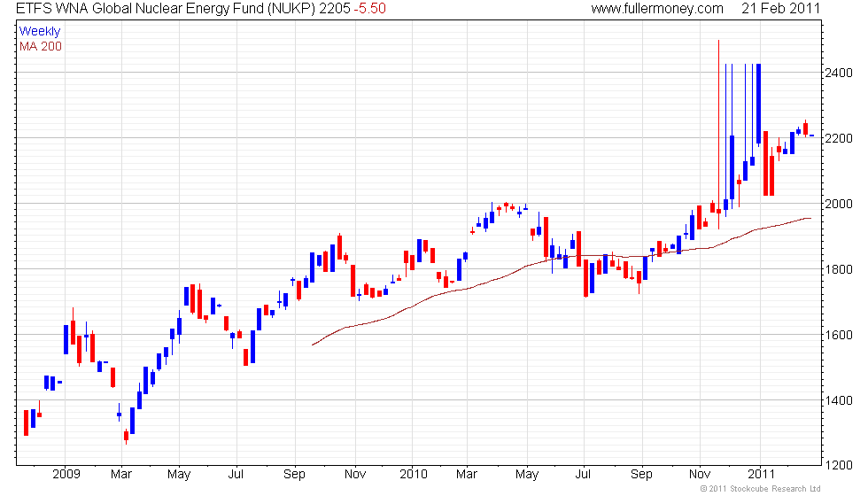Screen dimensions: 868x496
Task: Click the '1800' price axis label
Action: pyautogui.click(x=839, y=269)
